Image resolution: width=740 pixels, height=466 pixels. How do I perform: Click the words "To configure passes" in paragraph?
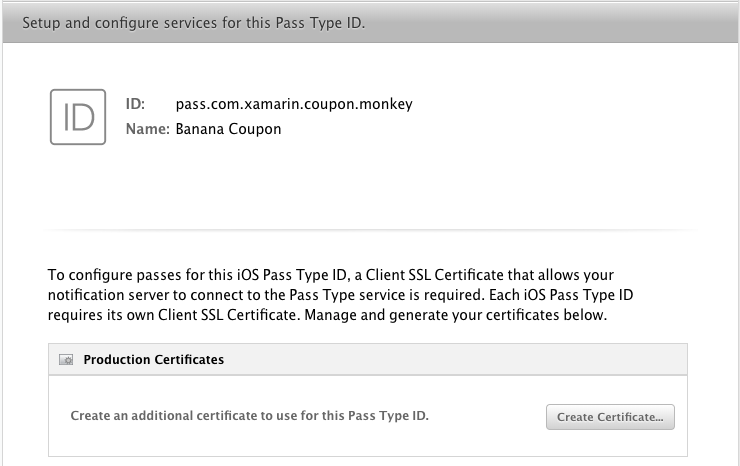click(x=108, y=275)
